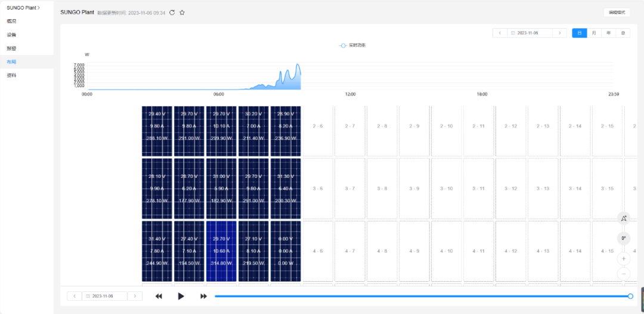This screenshot has height=314, width=644.
Task: Click the 数据更新时间 2023-11-06 09:34 timestamp
Action: [x=131, y=13]
